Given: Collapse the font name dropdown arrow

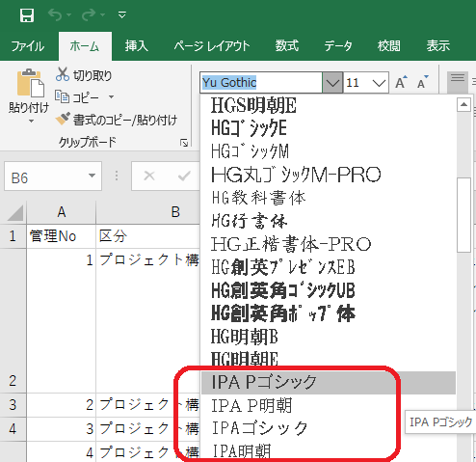Looking at the screenshot, I should point(332,83).
